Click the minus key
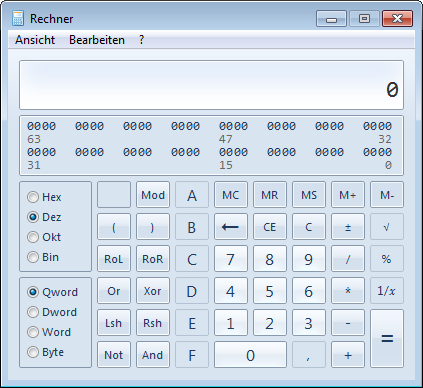Viewport: 423px width, 388px height. 348,323
